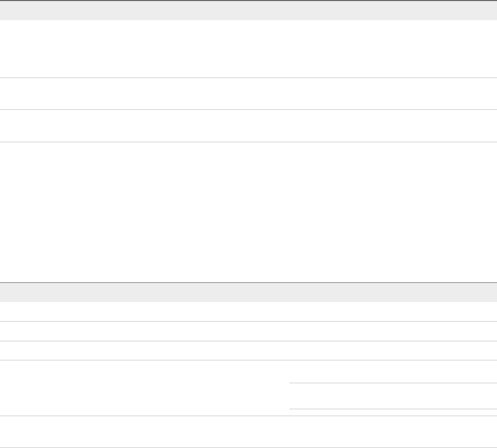Click the left cell of the lower table's split row

143,388
